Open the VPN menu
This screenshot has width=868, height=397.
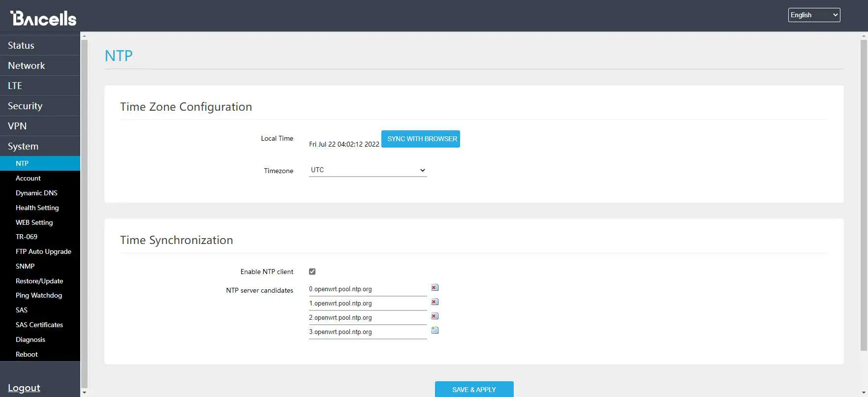pos(40,126)
